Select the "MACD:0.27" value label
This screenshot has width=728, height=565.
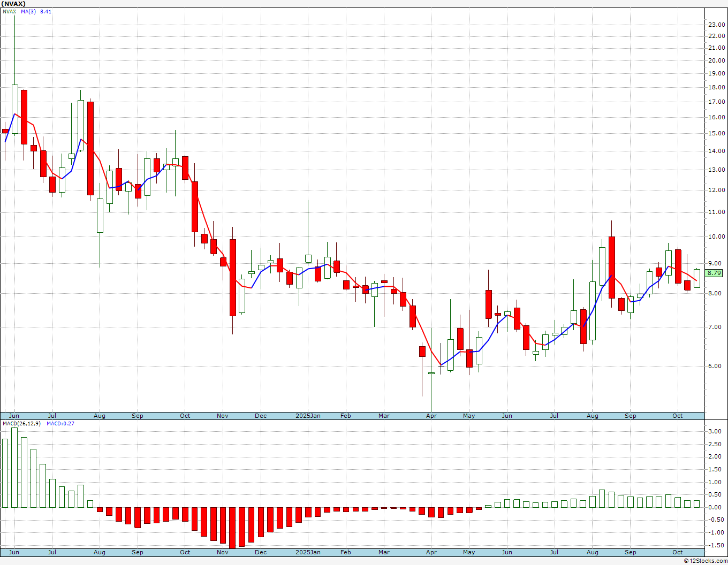tap(60, 424)
